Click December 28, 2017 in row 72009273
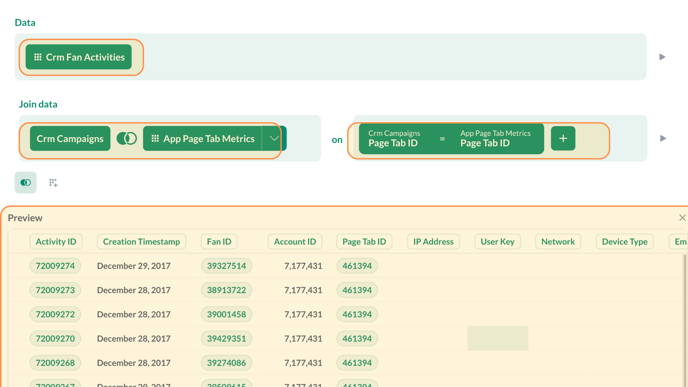The height and width of the screenshot is (387, 688). 134,290
